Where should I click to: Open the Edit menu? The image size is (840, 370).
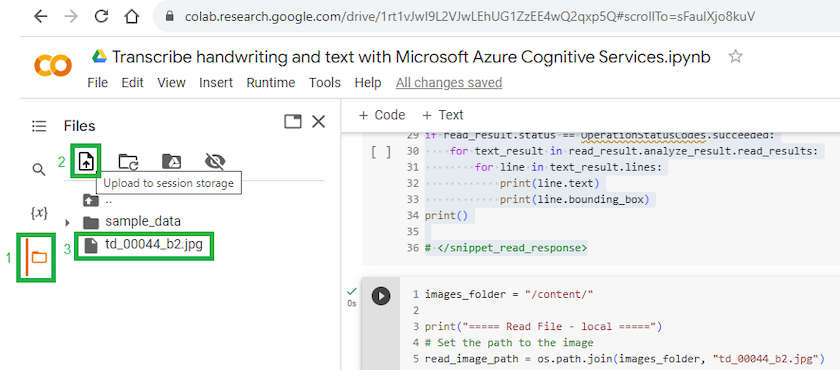[x=132, y=83]
